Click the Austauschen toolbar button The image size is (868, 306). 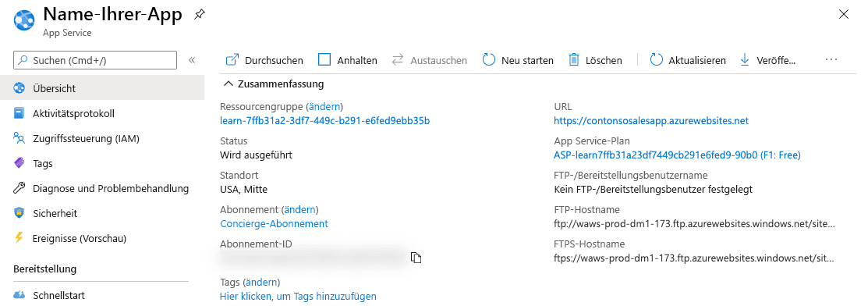(x=430, y=60)
